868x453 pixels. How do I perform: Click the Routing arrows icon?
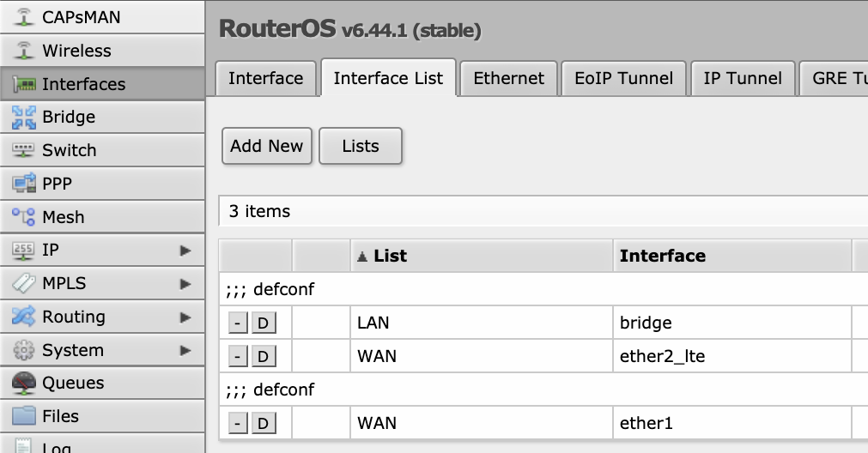pyautogui.click(x=24, y=317)
